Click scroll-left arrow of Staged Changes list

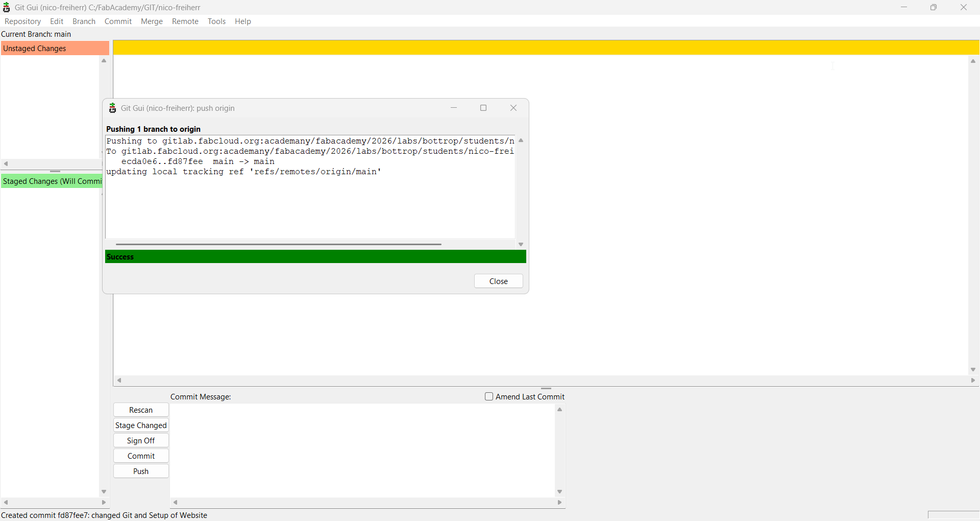[x=6, y=503]
